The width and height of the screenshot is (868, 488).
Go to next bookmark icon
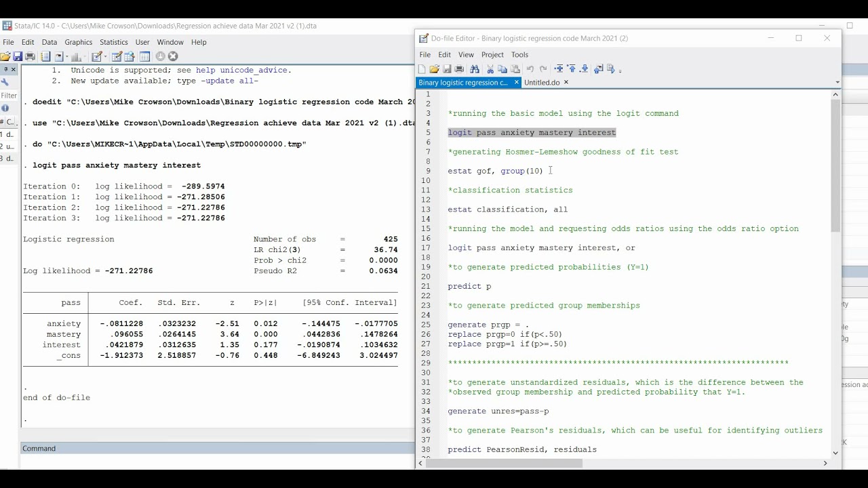click(585, 69)
